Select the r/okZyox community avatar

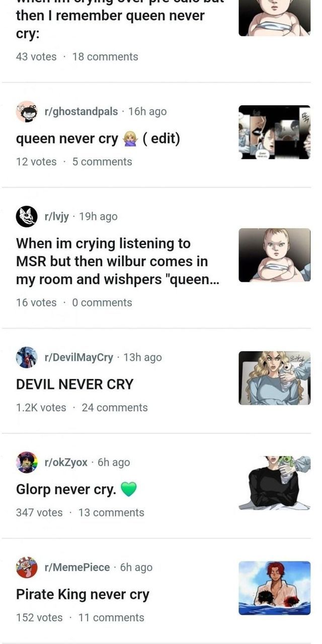(x=27, y=462)
